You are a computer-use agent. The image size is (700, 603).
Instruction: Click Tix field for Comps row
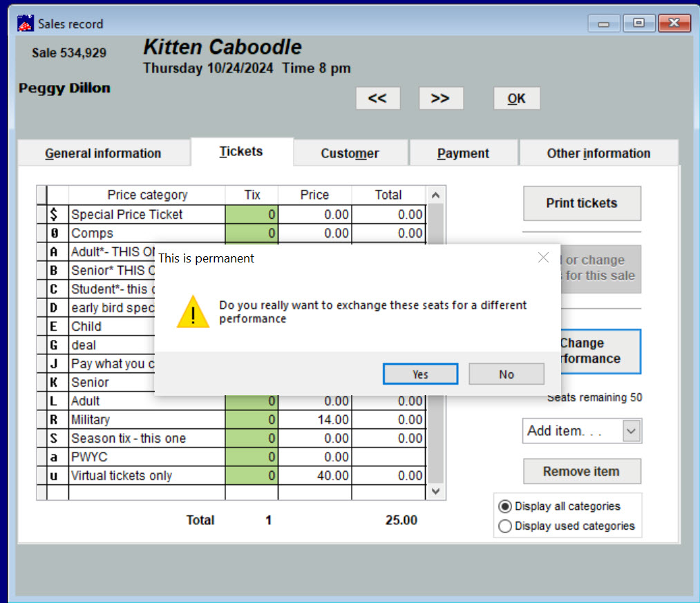[252, 233]
